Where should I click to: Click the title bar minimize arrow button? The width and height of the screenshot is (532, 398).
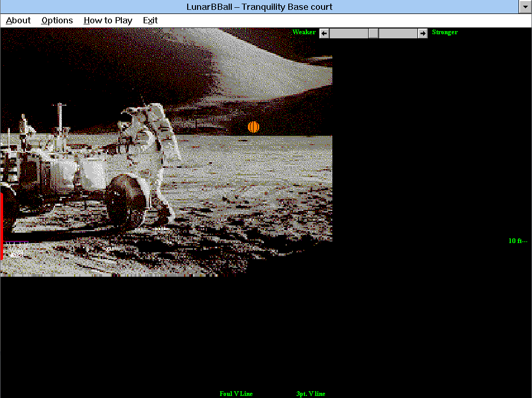click(x=525, y=7)
